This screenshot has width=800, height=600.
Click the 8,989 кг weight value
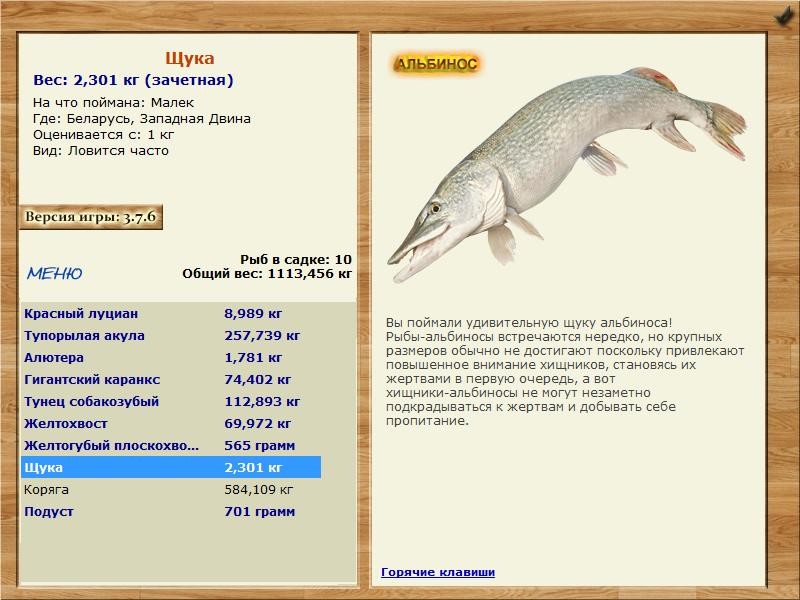click(x=253, y=313)
